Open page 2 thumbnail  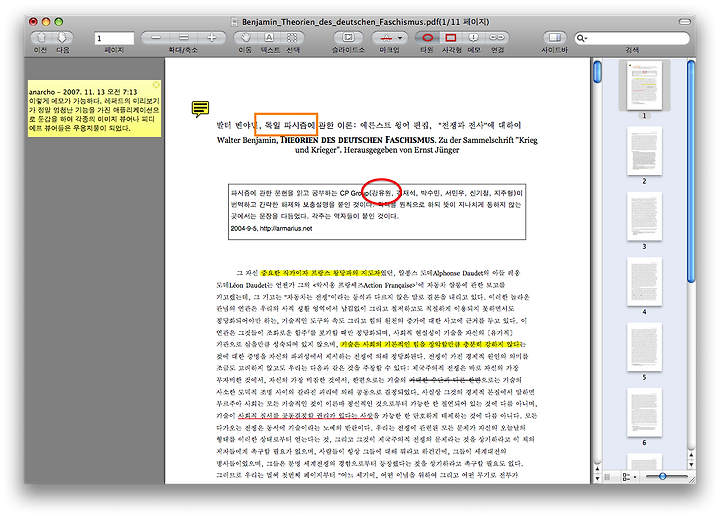click(644, 151)
